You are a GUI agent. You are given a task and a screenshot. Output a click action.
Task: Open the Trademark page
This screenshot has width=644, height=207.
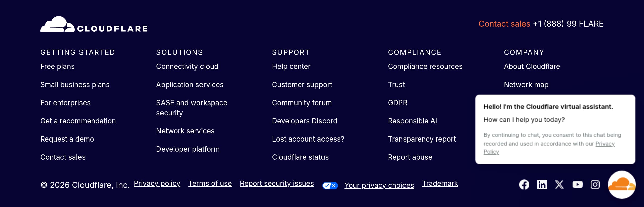[440, 183]
